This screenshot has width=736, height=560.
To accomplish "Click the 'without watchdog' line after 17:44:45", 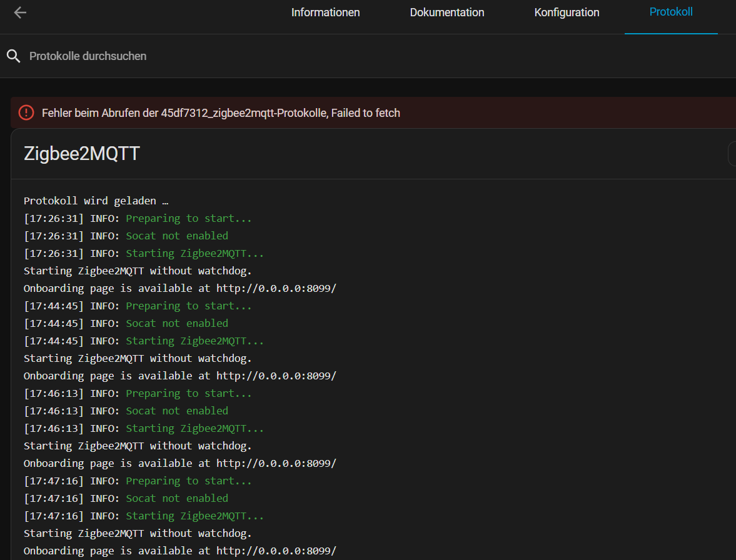I will [138, 358].
